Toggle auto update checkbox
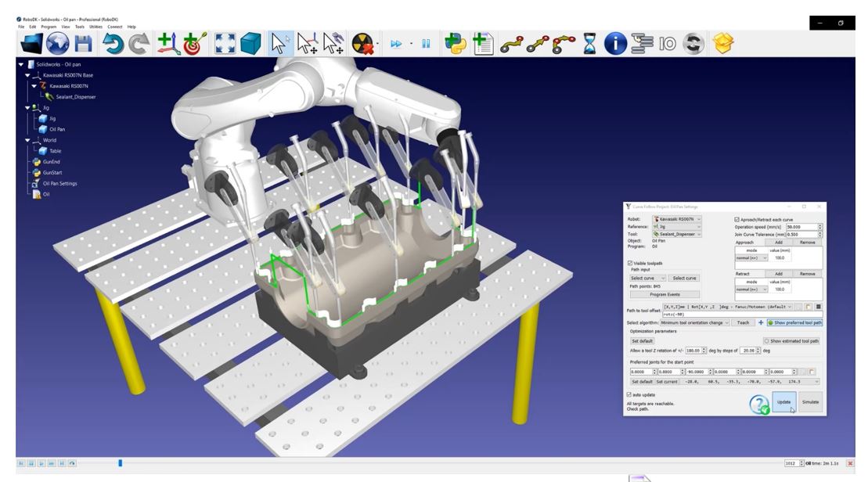The width and height of the screenshot is (868, 482). click(628, 394)
